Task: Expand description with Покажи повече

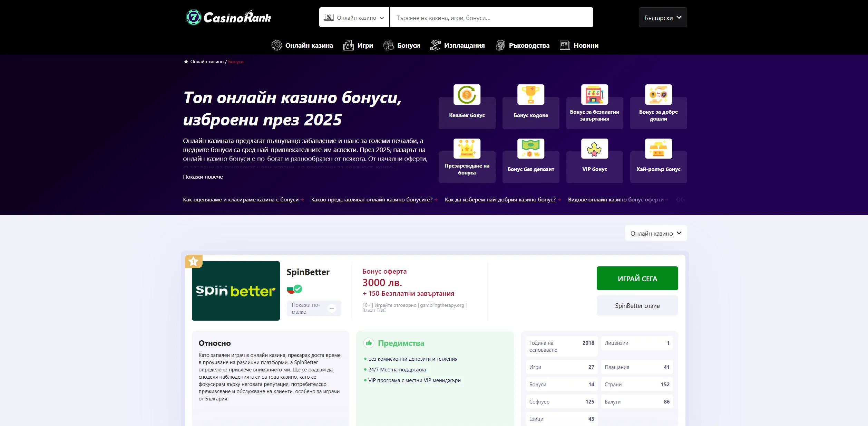Action: 203,177
